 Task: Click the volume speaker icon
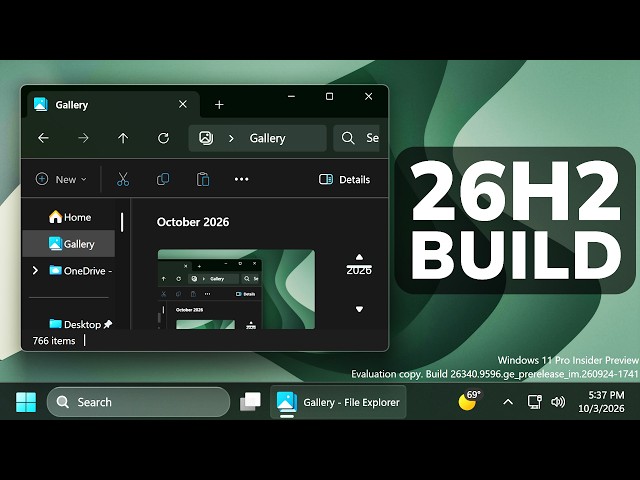click(x=558, y=402)
